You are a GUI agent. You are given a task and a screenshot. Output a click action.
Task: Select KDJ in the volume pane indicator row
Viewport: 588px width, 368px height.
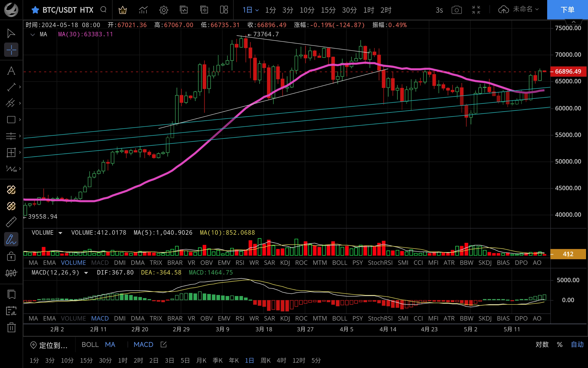(x=285, y=263)
